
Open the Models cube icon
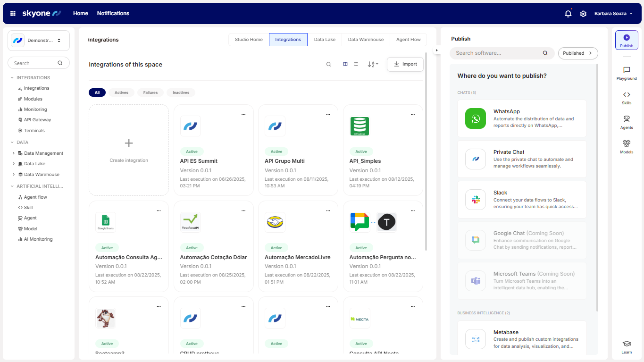click(x=627, y=146)
